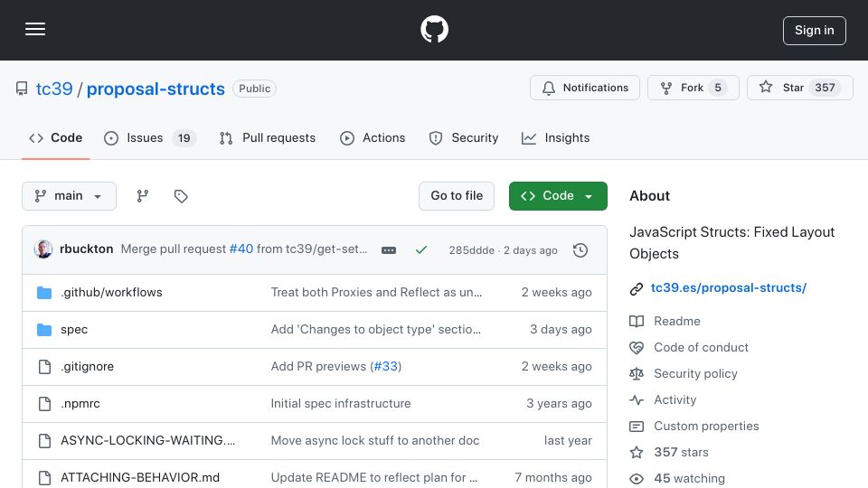Open the Activity link

coord(675,399)
